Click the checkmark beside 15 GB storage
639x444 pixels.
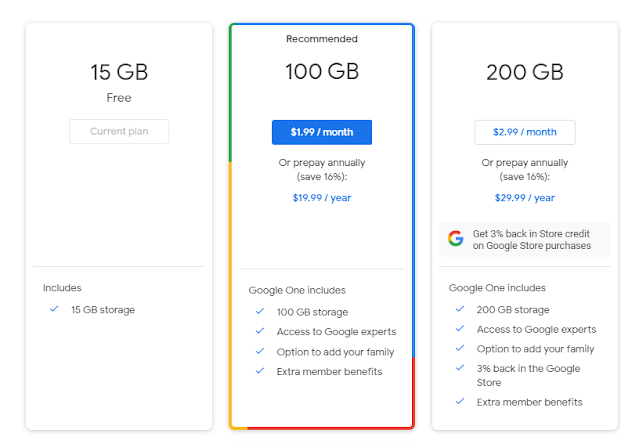[54, 309]
